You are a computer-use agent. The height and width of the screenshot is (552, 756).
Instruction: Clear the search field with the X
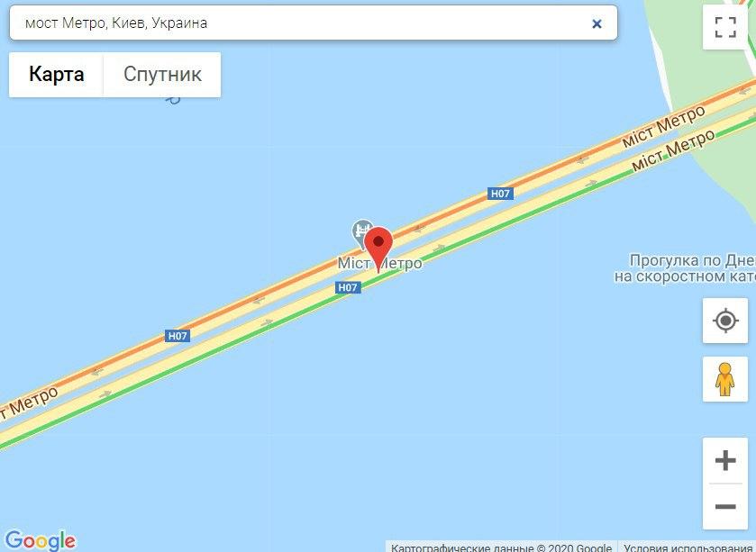[x=597, y=23]
